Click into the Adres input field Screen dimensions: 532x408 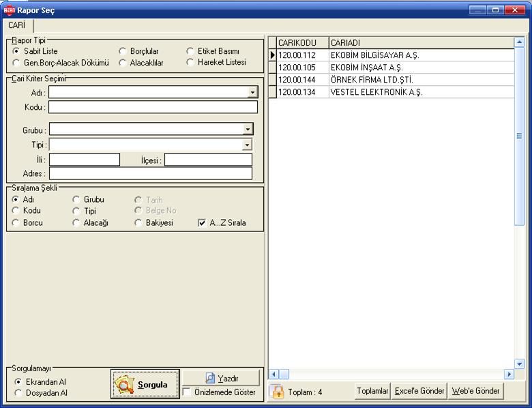[x=151, y=173]
